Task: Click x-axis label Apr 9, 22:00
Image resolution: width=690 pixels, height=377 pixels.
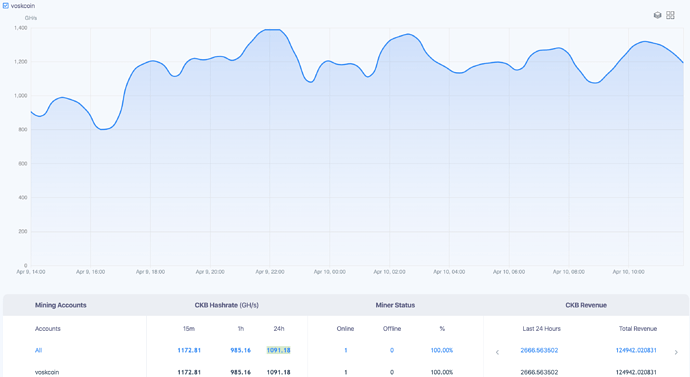Action: (x=270, y=272)
